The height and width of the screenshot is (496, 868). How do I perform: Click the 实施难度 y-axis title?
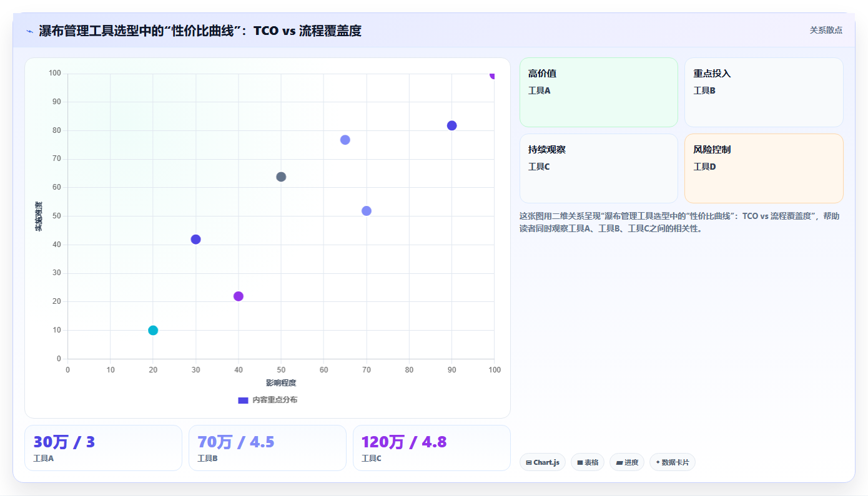[x=39, y=216]
